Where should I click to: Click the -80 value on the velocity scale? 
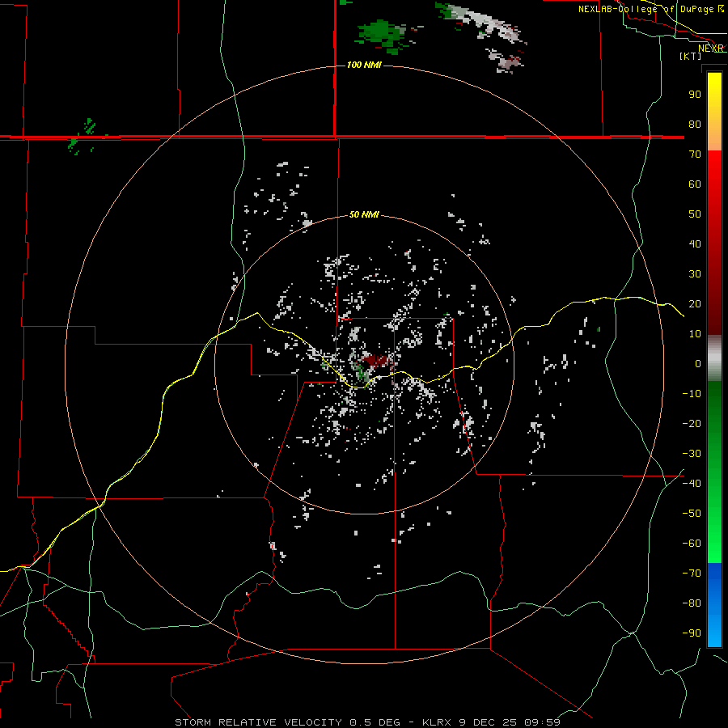(692, 603)
